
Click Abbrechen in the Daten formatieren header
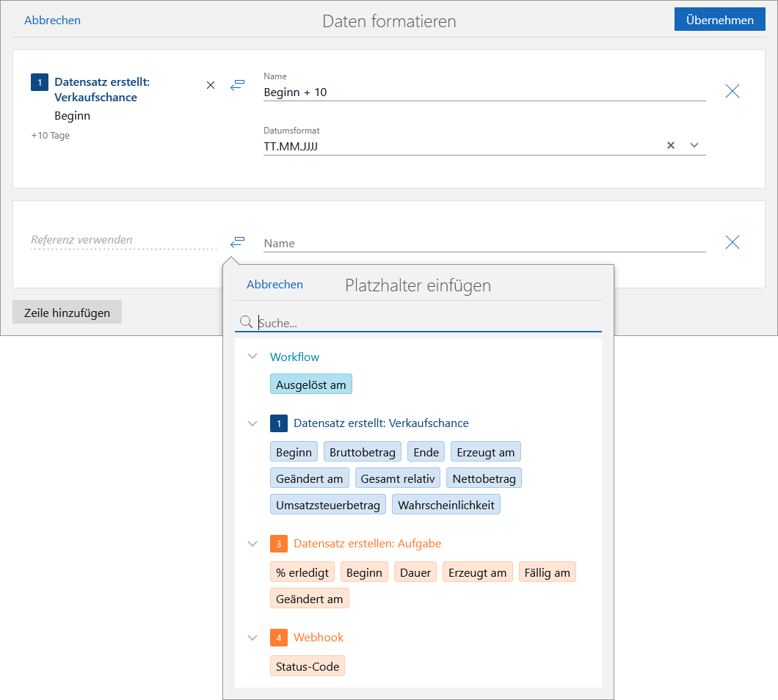point(52,21)
